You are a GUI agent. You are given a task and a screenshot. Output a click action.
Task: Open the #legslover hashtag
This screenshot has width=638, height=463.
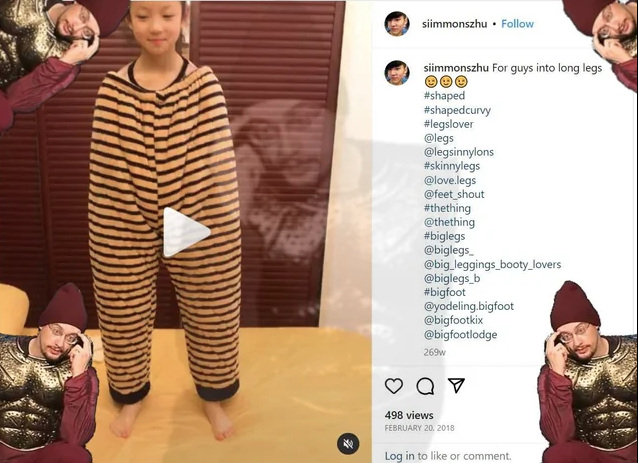tap(448, 124)
